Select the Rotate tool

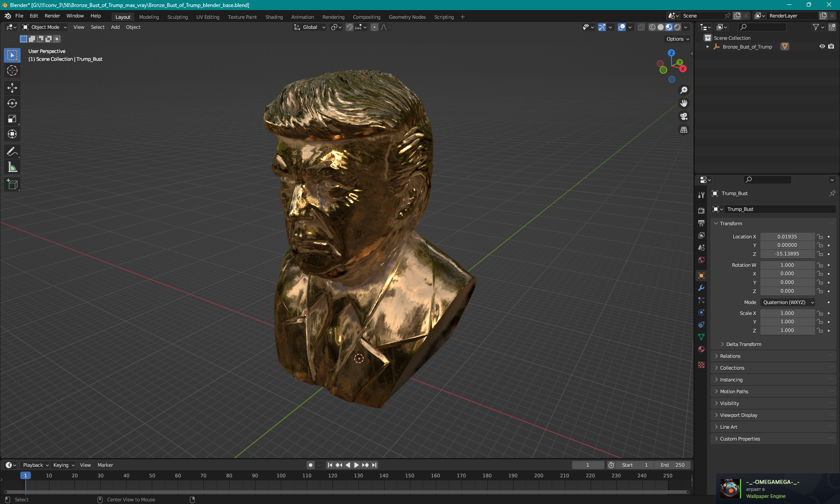tap(12, 103)
